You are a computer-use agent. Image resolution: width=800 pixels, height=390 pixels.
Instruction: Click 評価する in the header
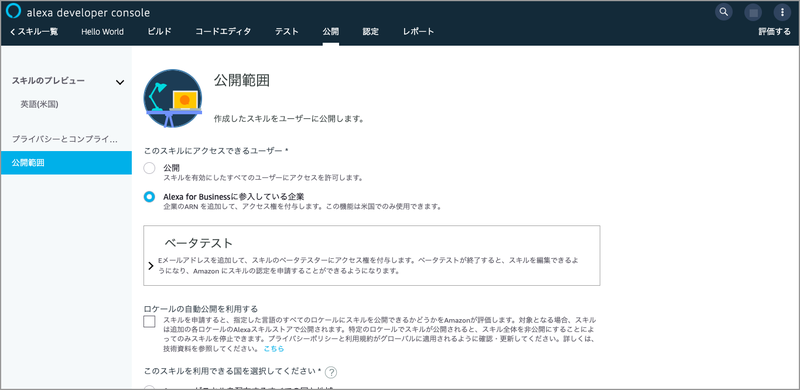pyautogui.click(x=774, y=32)
